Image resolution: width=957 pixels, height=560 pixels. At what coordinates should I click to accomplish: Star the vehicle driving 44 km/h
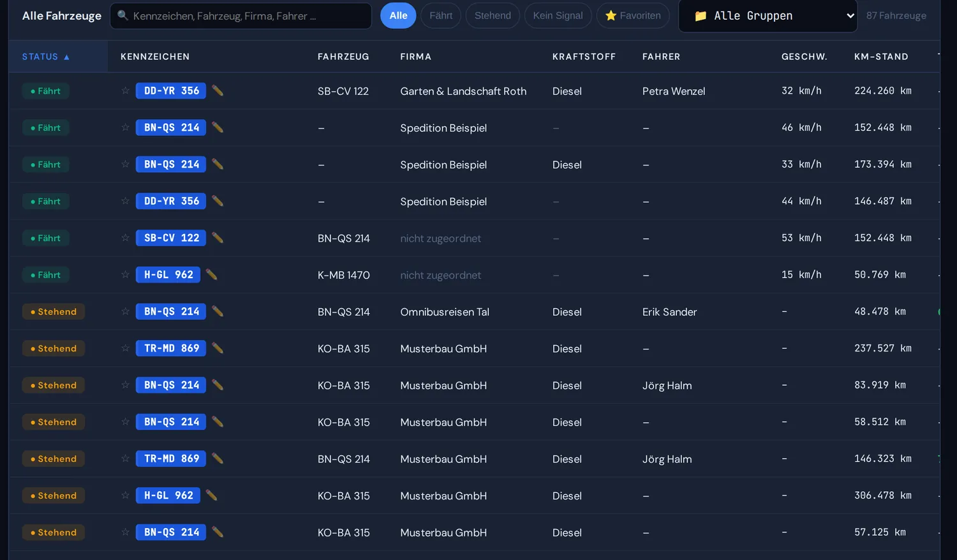[125, 201]
